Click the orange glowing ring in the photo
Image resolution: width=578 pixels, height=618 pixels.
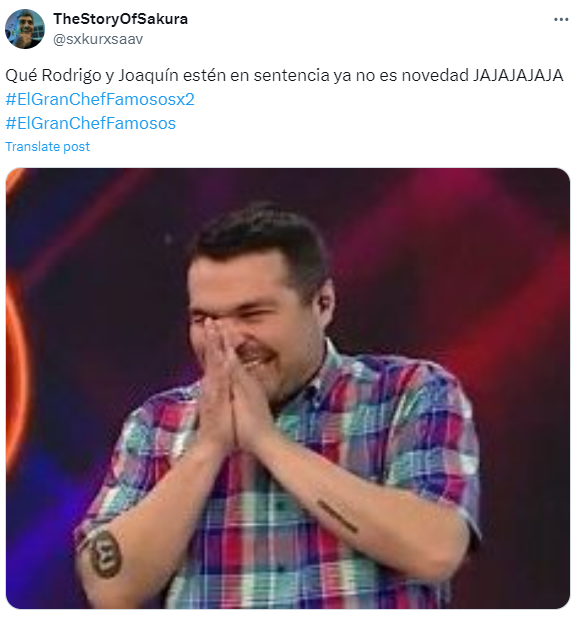[15, 374]
